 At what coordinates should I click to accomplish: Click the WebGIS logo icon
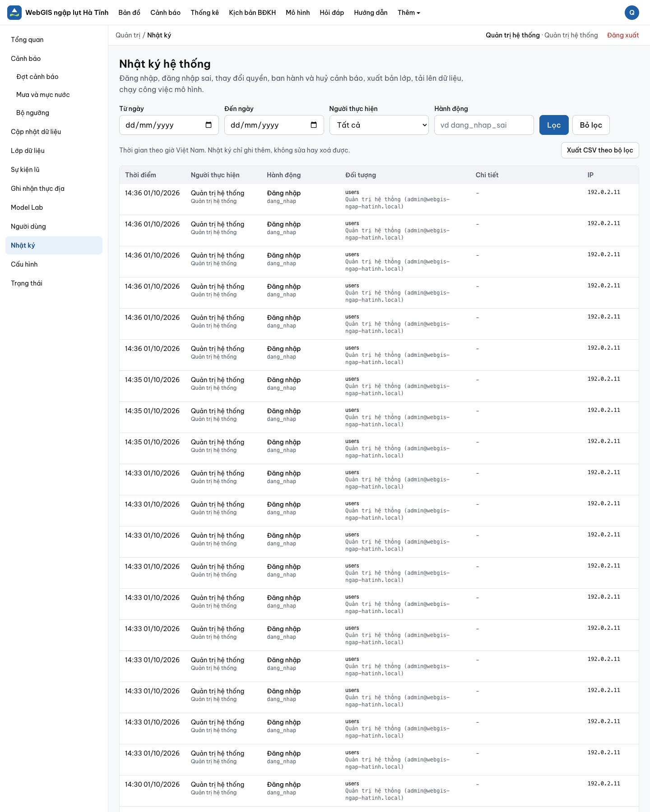tap(14, 13)
